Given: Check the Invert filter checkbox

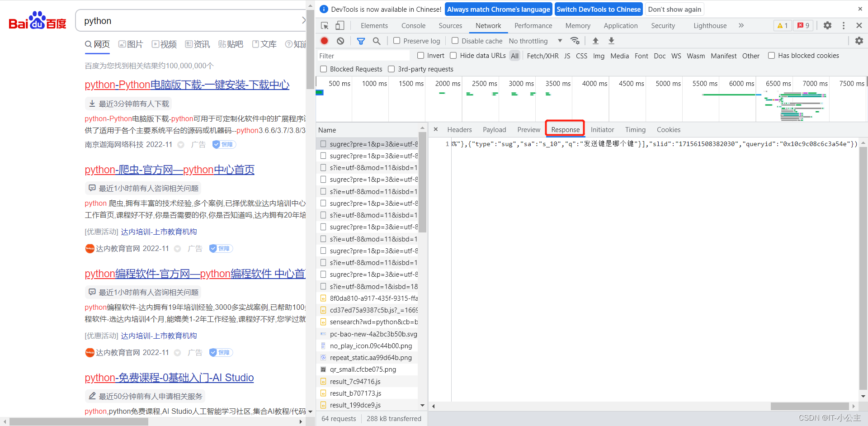Looking at the screenshot, I should [420, 55].
